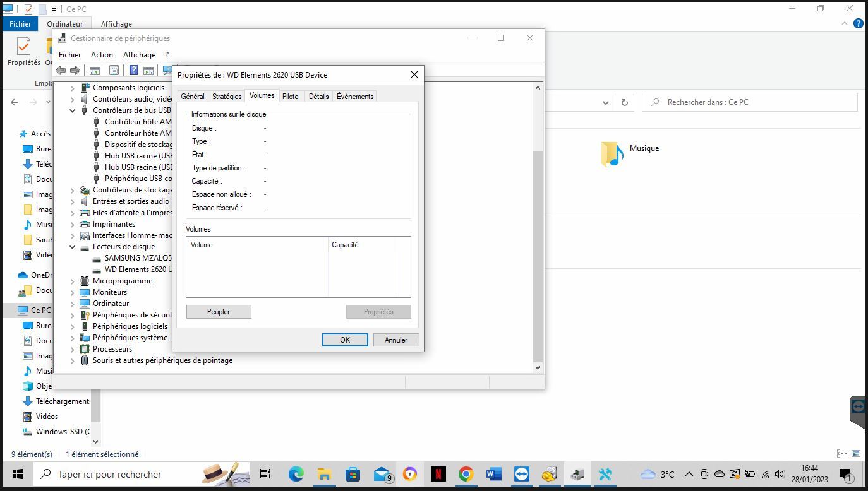Select Windows-SSD drive in explorer sidebar
This screenshot has height=491, width=868.
pyautogui.click(x=57, y=432)
